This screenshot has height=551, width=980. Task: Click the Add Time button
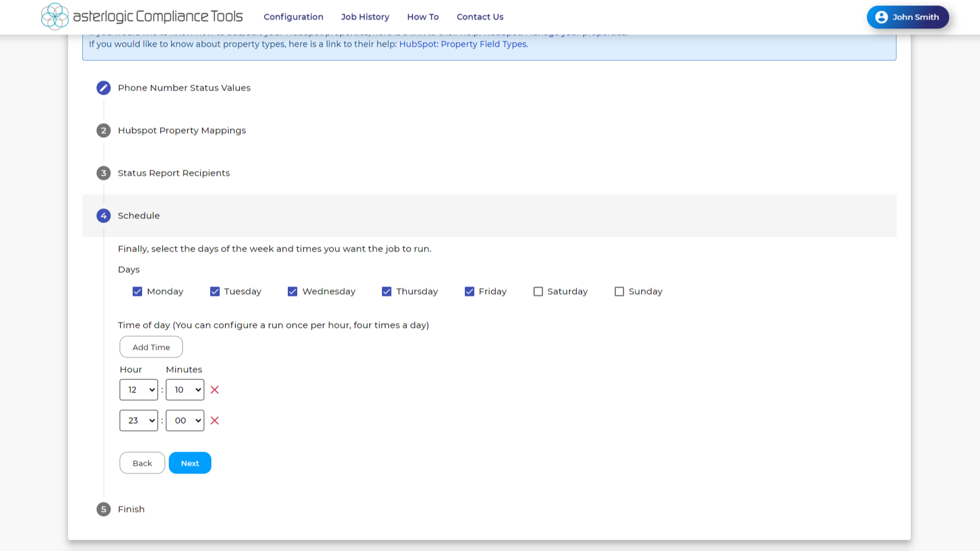pyautogui.click(x=151, y=347)
